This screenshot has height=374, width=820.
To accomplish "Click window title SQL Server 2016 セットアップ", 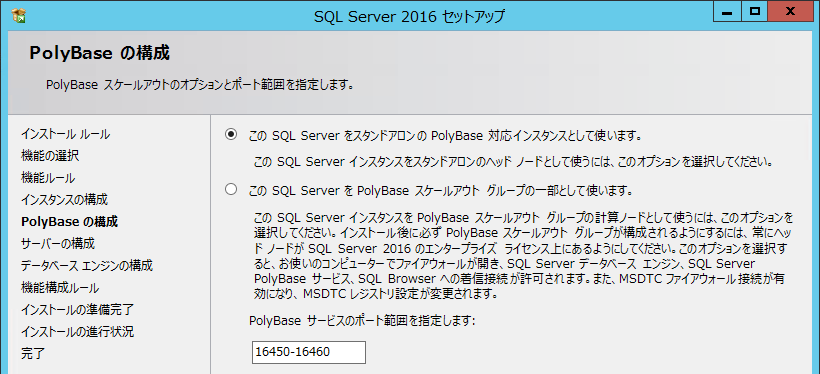I will coord(409,16).
